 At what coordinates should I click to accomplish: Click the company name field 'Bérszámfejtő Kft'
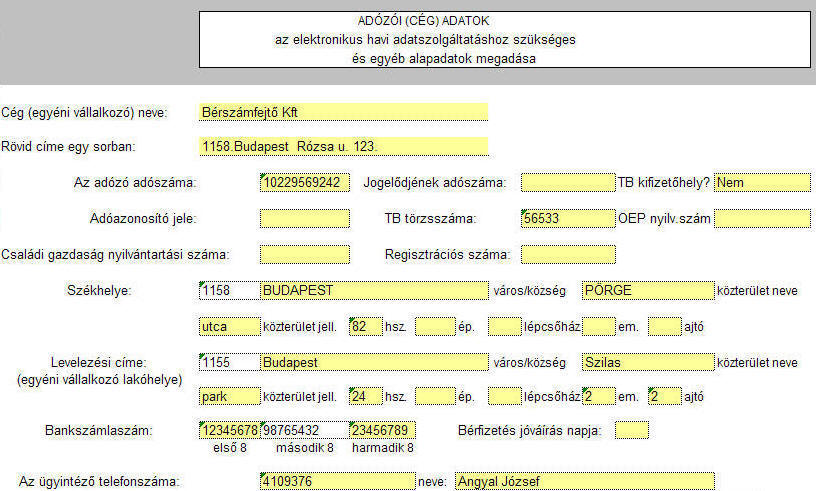click(343, 112)
